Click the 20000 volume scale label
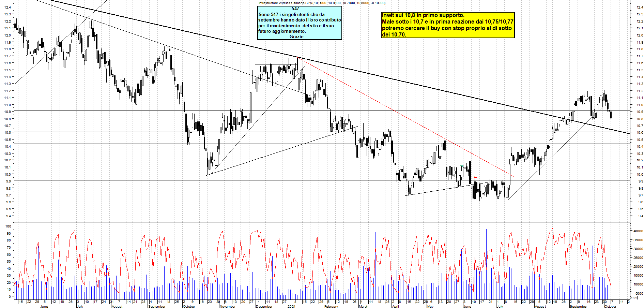644x308 pixels. (x=638, y=266)
